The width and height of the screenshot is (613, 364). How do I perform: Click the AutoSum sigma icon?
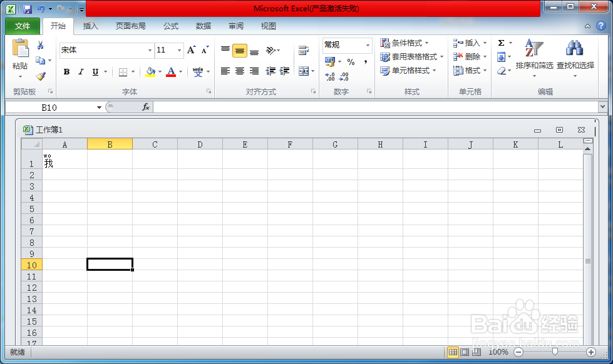click(501, 43)
